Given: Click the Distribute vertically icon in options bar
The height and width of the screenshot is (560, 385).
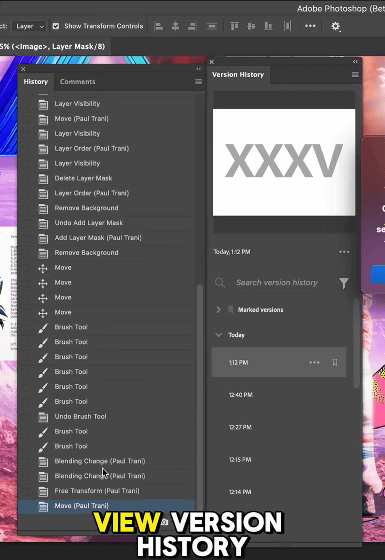Looking at the screenshot, I should coord(212,26).
